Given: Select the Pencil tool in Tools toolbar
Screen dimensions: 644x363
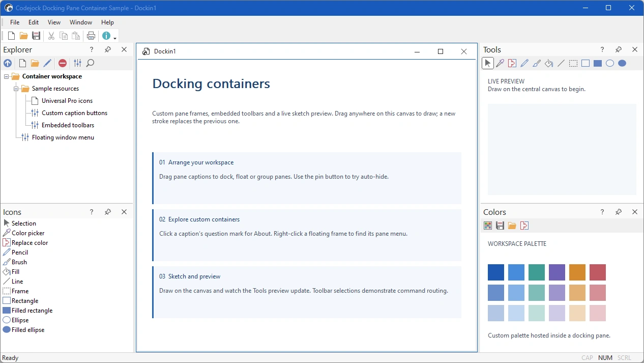Looking at the screenshot, I should (524, 63).
